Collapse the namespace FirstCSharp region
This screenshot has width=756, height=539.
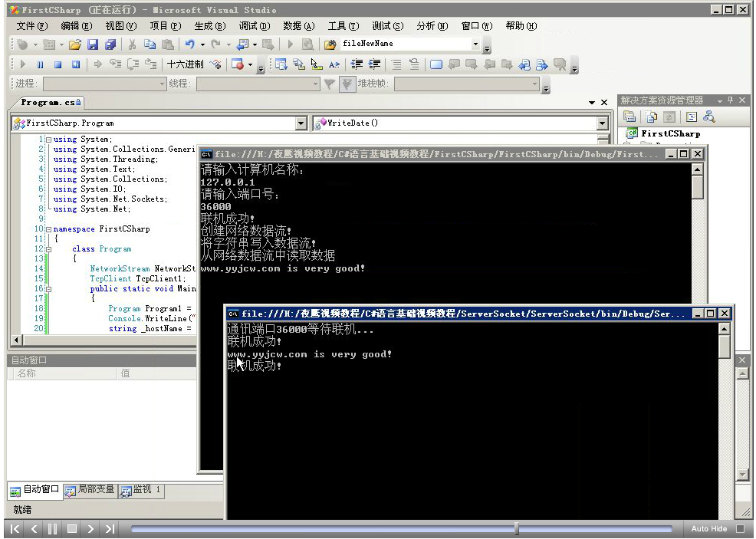[x=48, y=229]
